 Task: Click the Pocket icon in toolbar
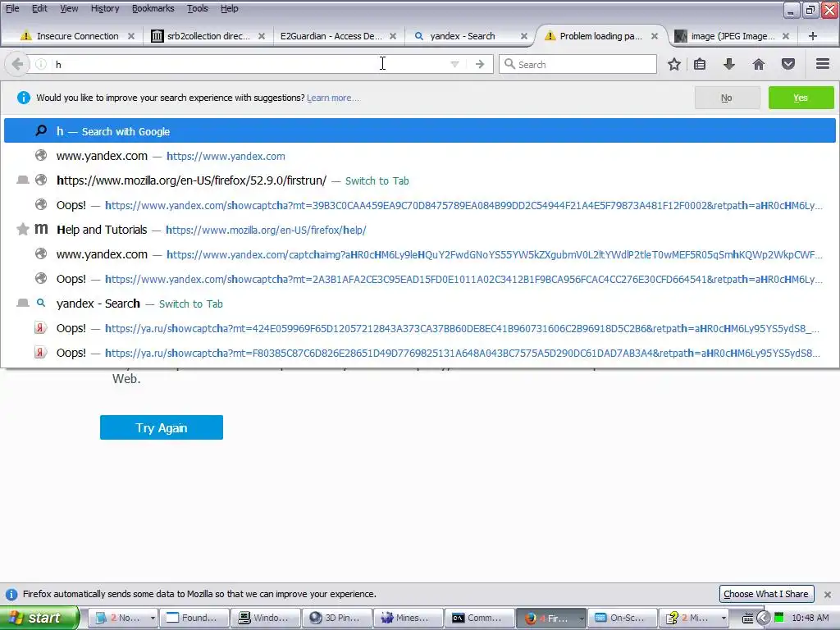coord(788,64)
